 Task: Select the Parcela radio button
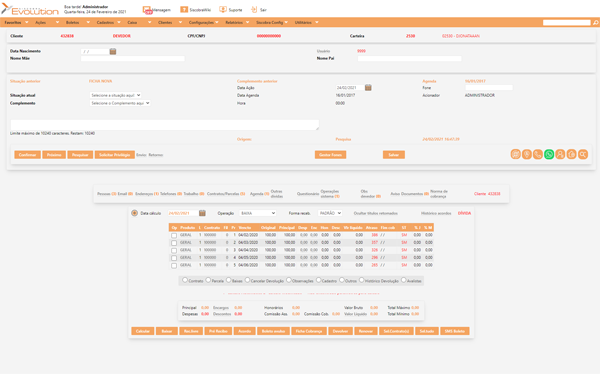click(208, 280)
